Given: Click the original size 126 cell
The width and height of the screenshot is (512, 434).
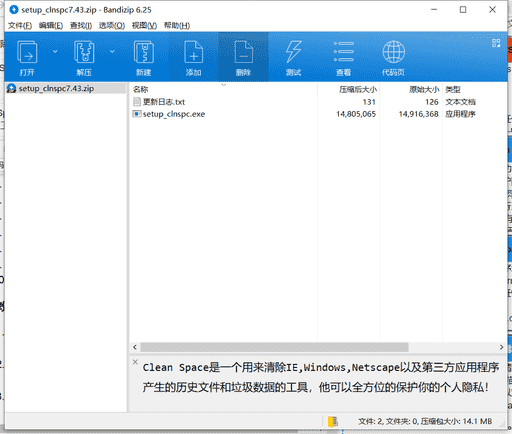Looking at the screenshot, I should click(x=432, y=102).
